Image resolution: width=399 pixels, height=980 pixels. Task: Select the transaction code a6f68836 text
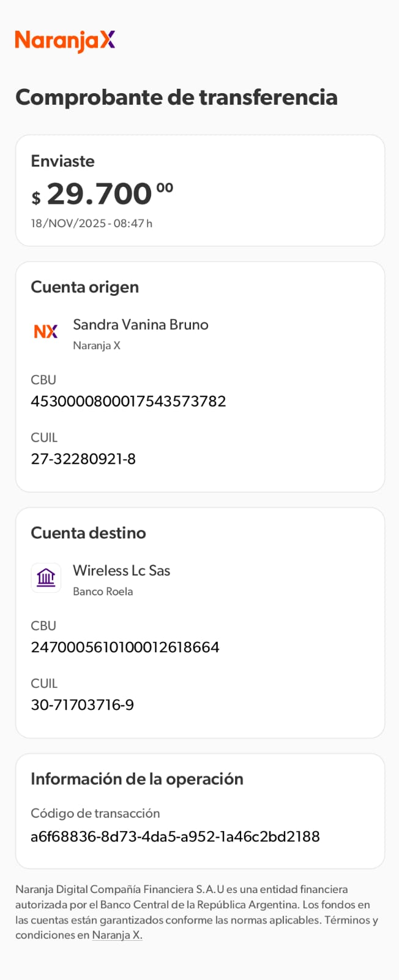175,837
